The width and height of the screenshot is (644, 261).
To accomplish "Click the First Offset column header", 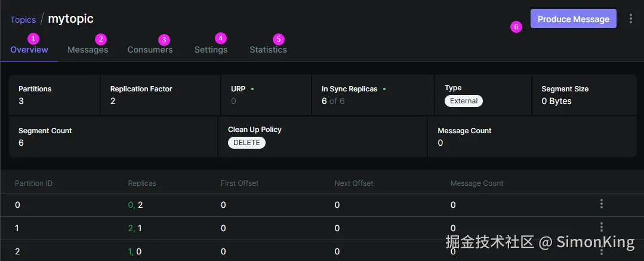I will click(239, 183).
